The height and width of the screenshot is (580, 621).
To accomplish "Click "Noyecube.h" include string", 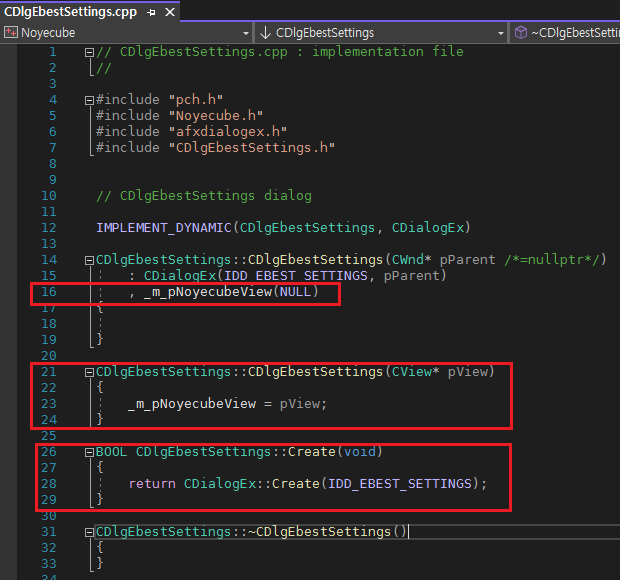I will [215, 116].
